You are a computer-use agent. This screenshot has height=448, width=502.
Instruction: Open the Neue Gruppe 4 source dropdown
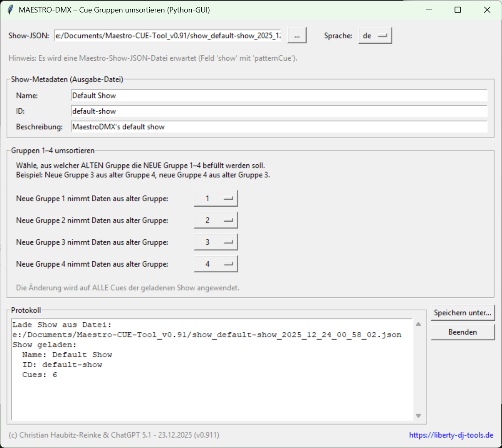coord(215,264)
